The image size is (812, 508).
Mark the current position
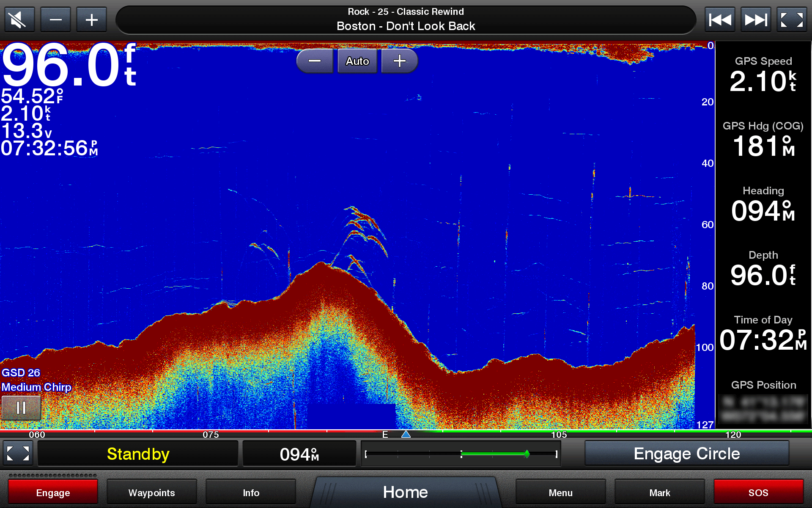tap(659, 492)
